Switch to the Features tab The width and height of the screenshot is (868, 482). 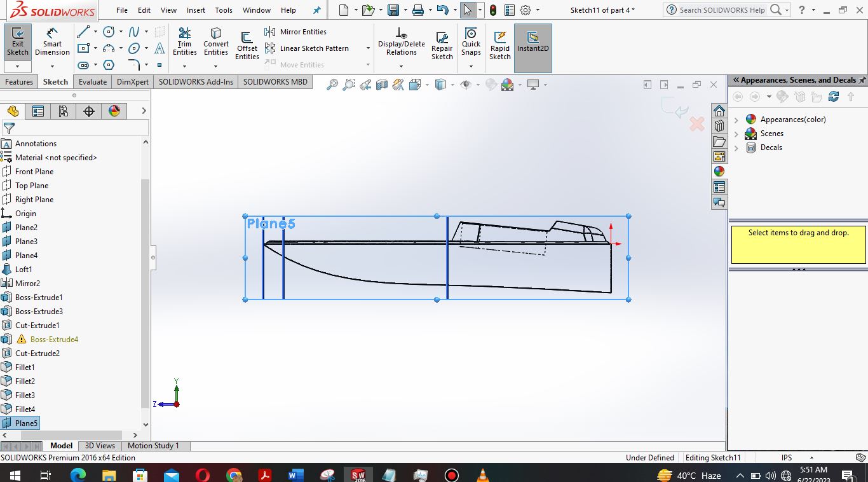(x=19, y=82)
